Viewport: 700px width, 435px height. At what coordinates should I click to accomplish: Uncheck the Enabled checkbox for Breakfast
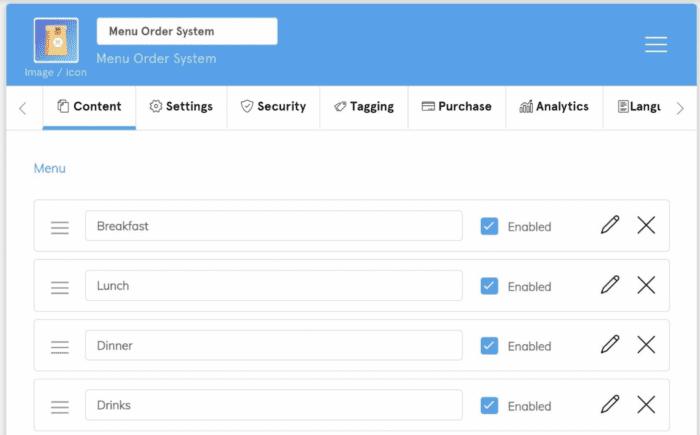(489, 226)
